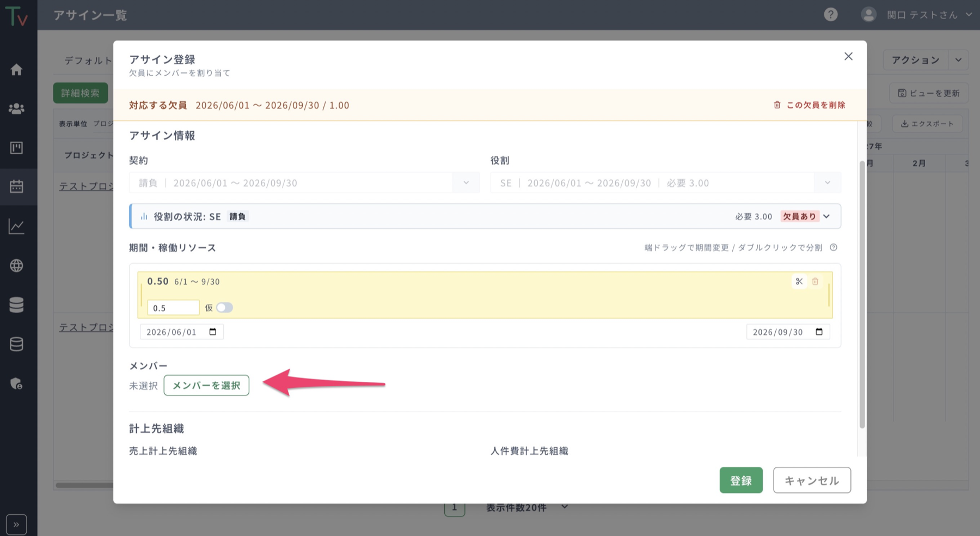Image resolution: width=980 pixels, height=536 pixels.
Task: Open the shield settings icon in sidebar
Action: click(x=16, y=383)
